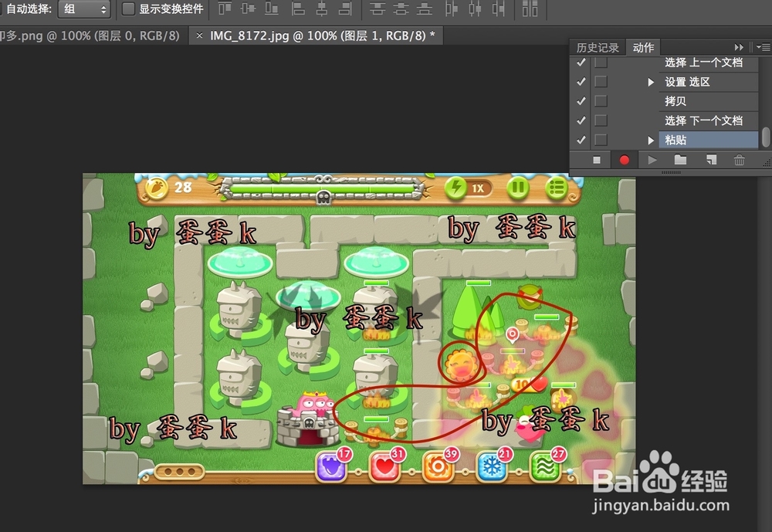Click the distribute horizontal centers icon
The image size is (772, 532).
[x=475, y=8]
